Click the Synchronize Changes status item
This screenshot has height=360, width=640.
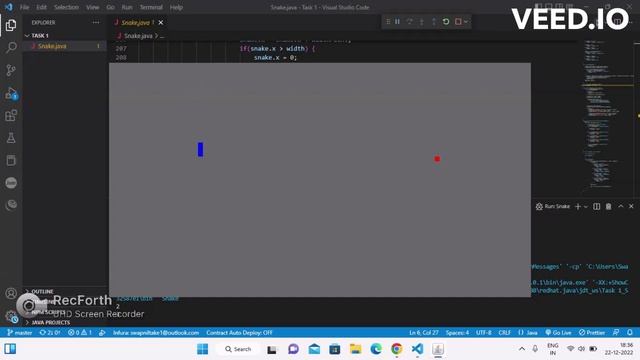click(50, 333)
